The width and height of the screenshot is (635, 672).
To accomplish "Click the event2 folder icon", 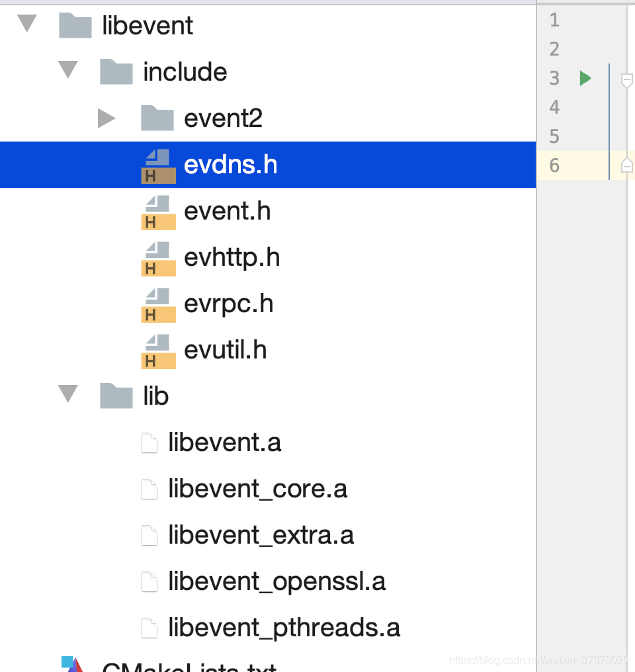I will point(157,118).
